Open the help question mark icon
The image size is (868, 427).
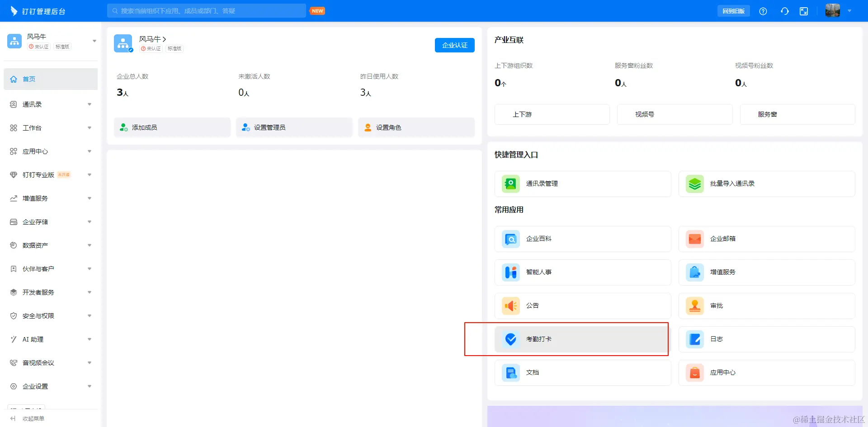tap(763, 11)
